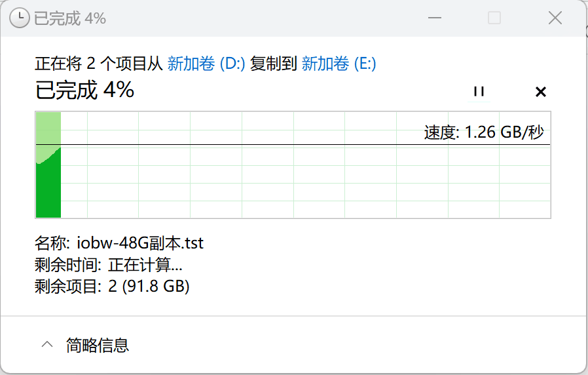
Task: Pause the file copy operation
Action: pos(479,92)
